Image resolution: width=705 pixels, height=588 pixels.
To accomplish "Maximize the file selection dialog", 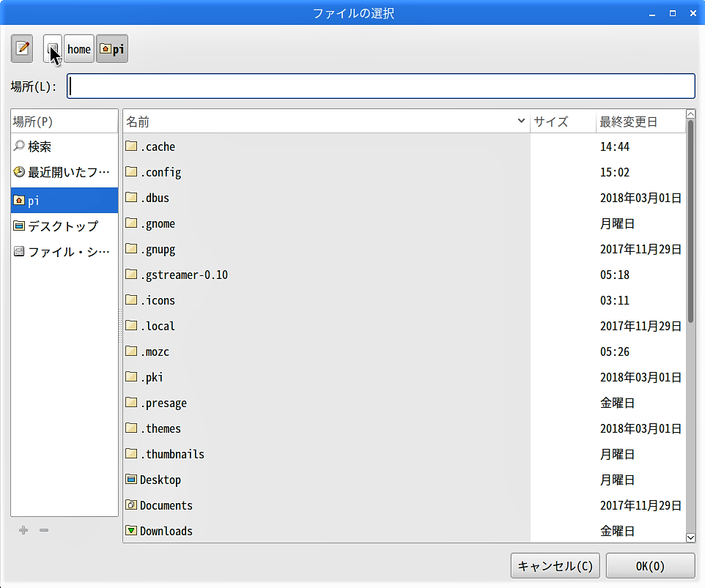I will click(x=673, y=13).
